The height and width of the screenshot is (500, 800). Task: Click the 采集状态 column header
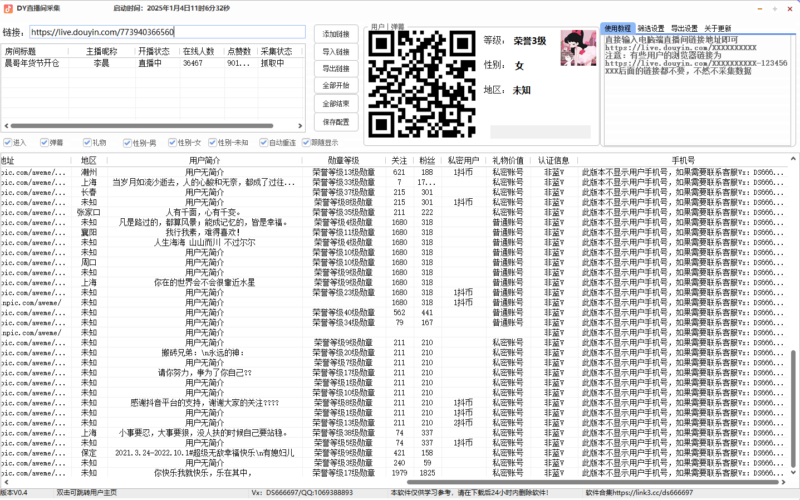pos(279,51)
